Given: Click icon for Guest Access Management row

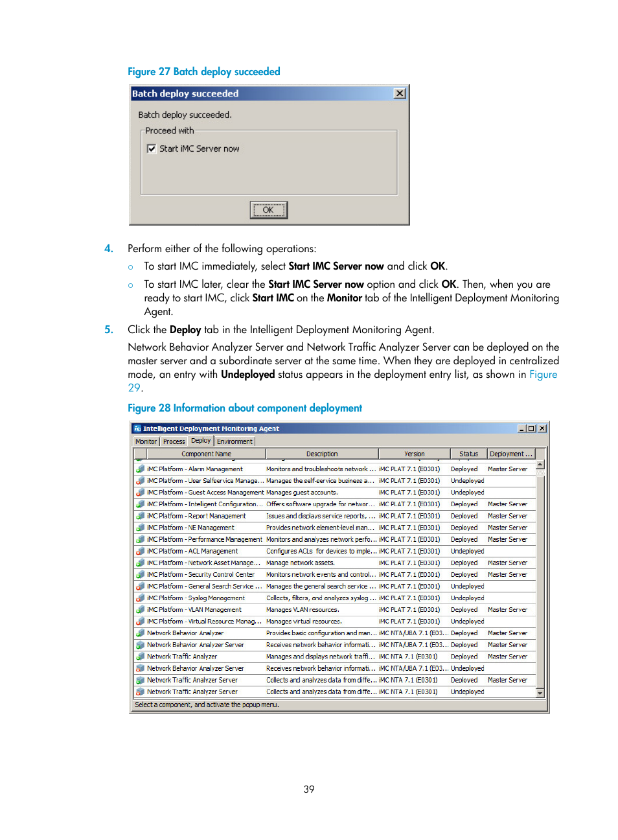Looking at the screenshot, I should click(140, 492).
